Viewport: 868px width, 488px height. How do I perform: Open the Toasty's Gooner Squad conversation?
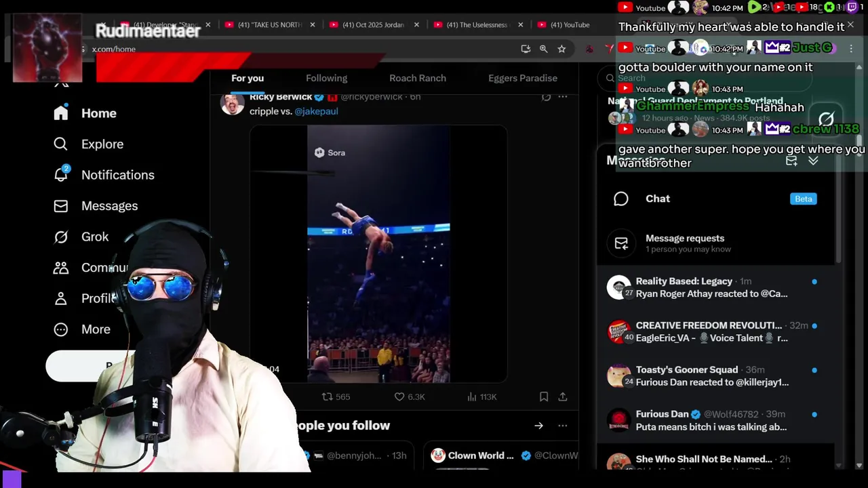point(715,375)
